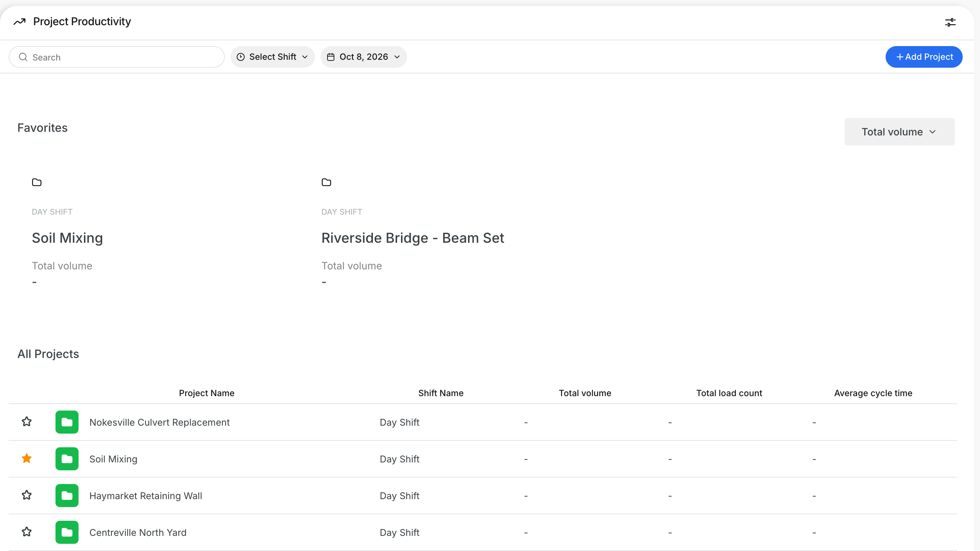
Task: Click into the Search input field
Action: pyautogui.click(x=117, y=57)
